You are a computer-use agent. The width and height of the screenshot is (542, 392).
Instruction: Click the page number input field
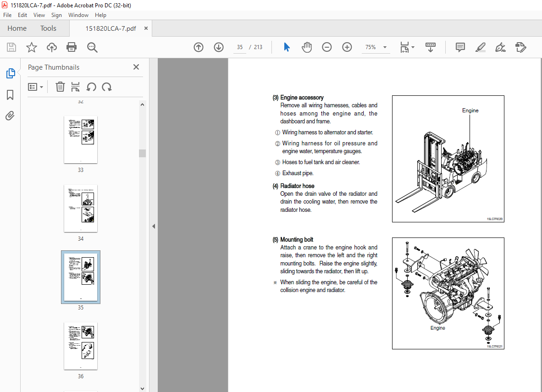tap(240, 47)
